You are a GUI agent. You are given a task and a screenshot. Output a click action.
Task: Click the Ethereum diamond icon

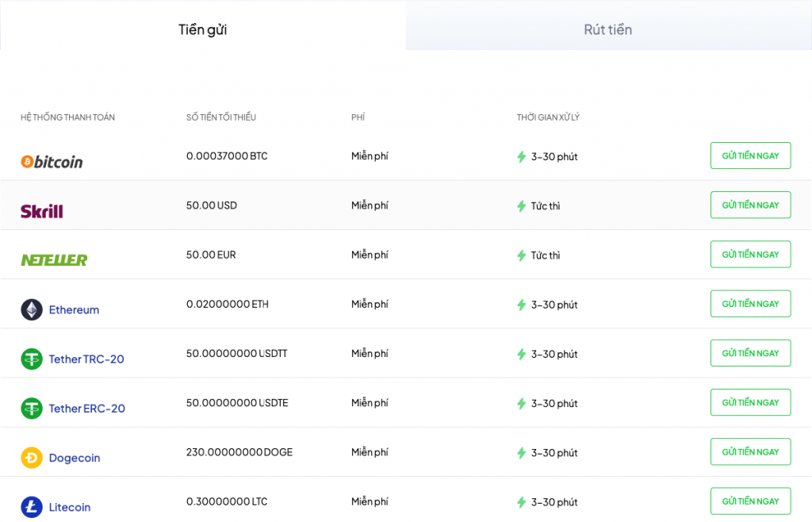pyautogui.click(x=32, y=309)
